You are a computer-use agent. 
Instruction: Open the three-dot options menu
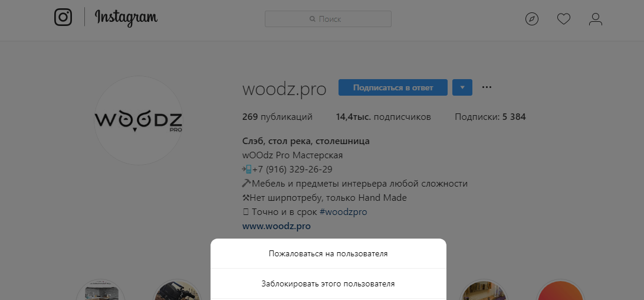click(x=487, y=87)
